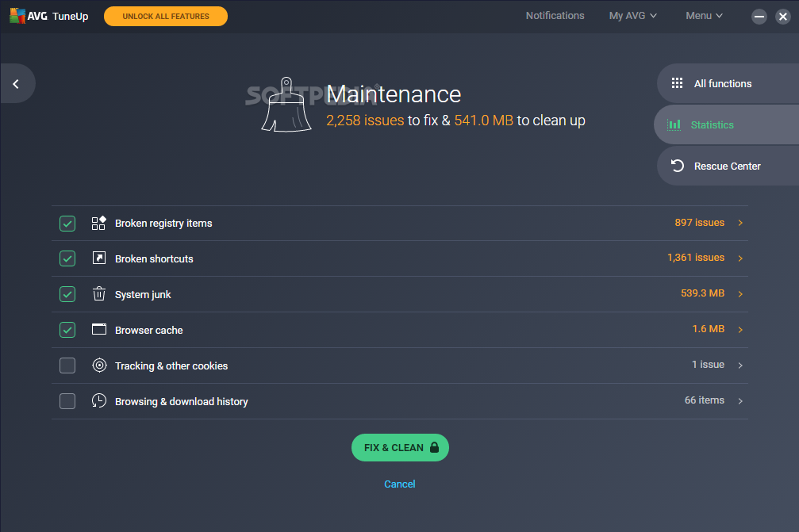
Task: Click the Cancel link
Action: 400,484
